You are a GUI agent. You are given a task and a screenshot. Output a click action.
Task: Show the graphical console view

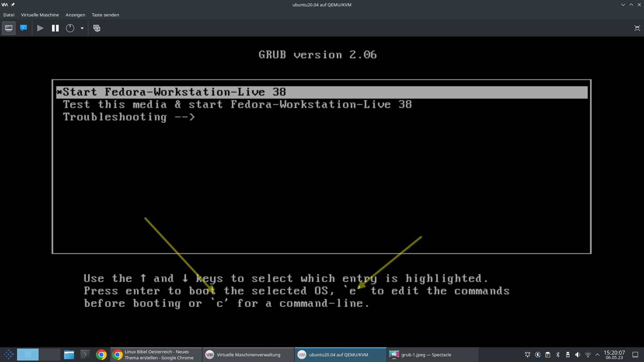point(9,28)
